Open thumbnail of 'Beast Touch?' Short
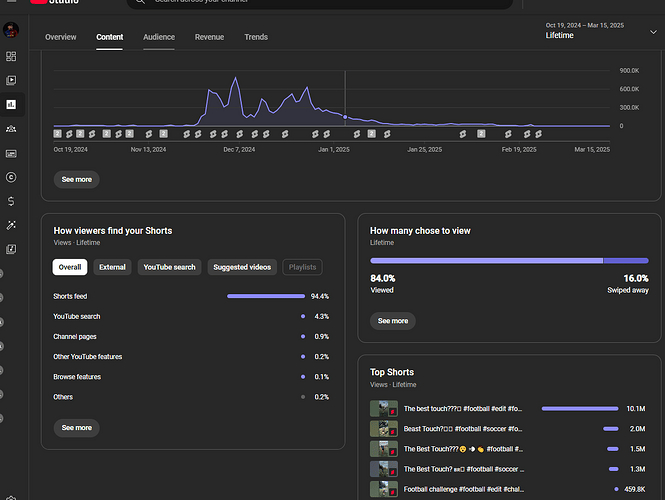Viewport: 665px width, 500px height. (384, 429)
